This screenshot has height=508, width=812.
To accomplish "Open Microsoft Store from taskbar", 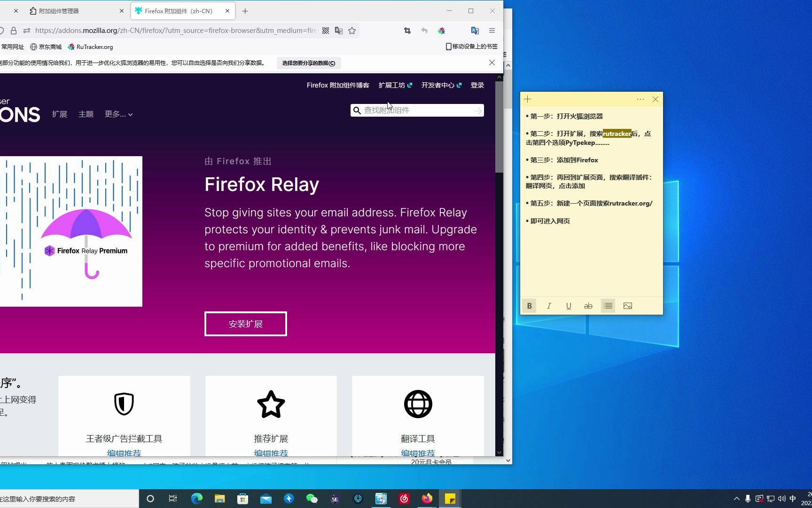I will click(x=243, y=499).
